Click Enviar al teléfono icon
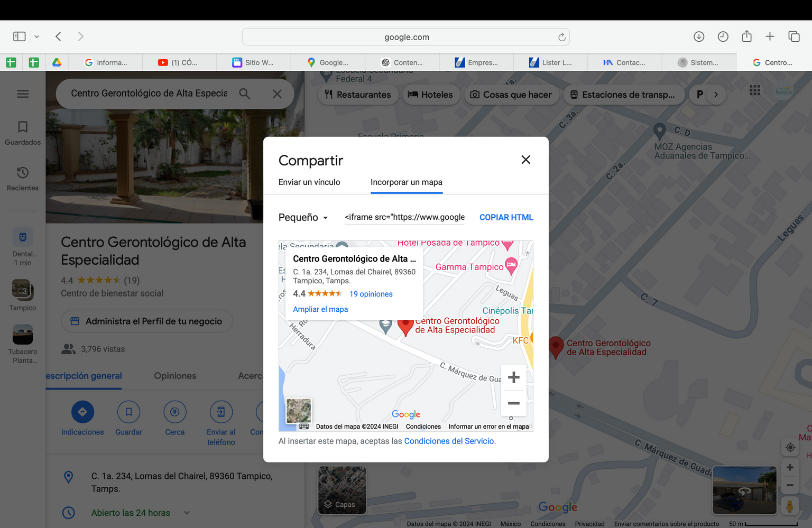Screen dimensions: 812x528 tap(221, 412)
